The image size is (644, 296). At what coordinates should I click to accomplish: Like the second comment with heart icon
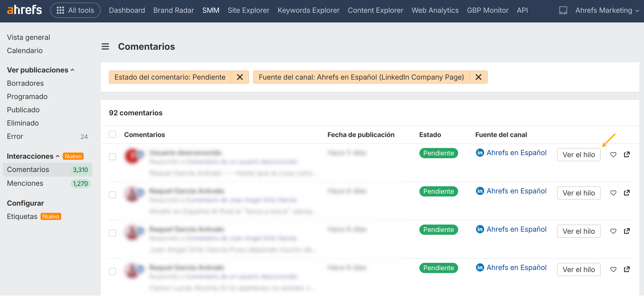click(x=613, y=193)
